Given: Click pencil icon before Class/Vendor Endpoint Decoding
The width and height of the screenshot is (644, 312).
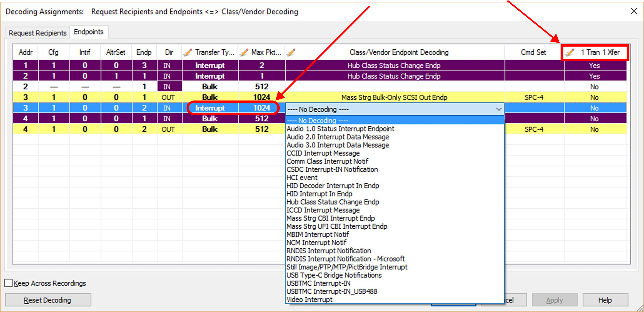Looking at the screenshot, I should (x=291, y=52).
